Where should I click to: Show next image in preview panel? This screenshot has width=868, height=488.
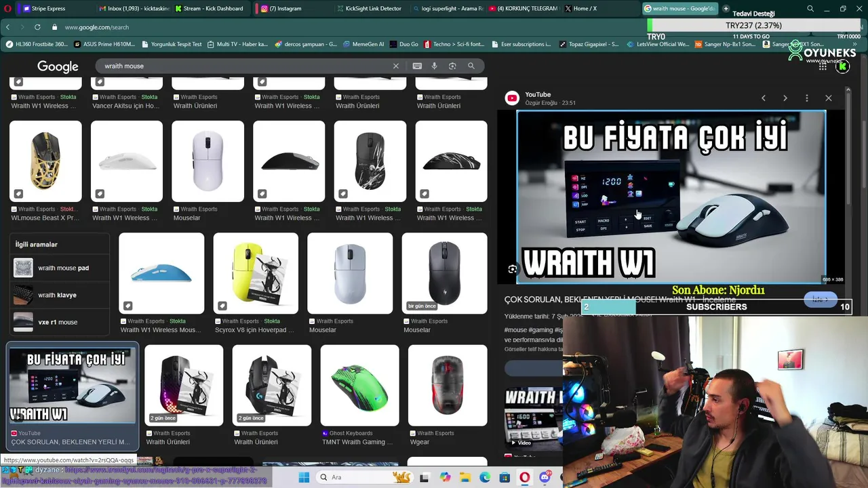[785, 98]
